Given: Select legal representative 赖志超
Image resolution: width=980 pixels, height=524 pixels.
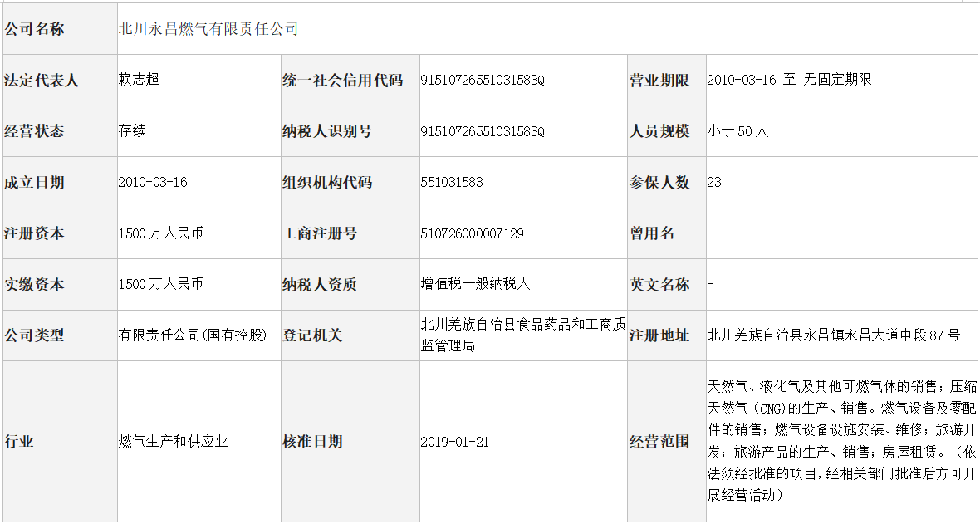Looking at the screenshot, I should click(139, 80).
